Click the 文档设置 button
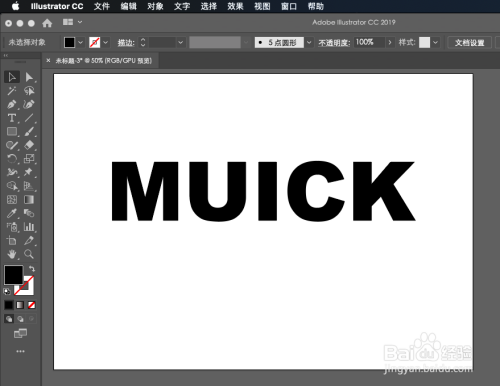This screenshot has width=500, height=386. (469, 42)
